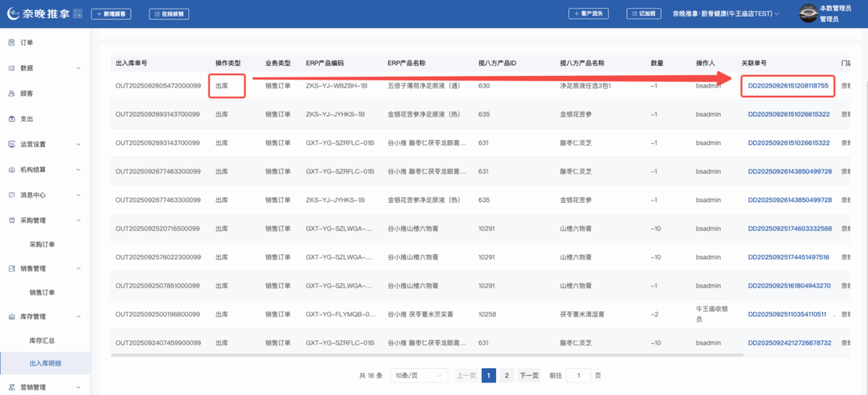Click the 关联单号 column header
The width and height of the screenshot is (868, 395).
[754, 63]
